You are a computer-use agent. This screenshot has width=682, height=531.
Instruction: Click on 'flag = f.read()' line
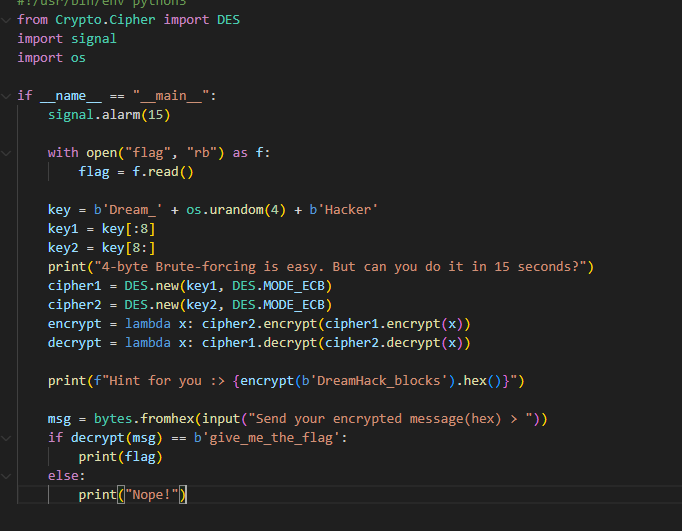(x=136, y=172)
